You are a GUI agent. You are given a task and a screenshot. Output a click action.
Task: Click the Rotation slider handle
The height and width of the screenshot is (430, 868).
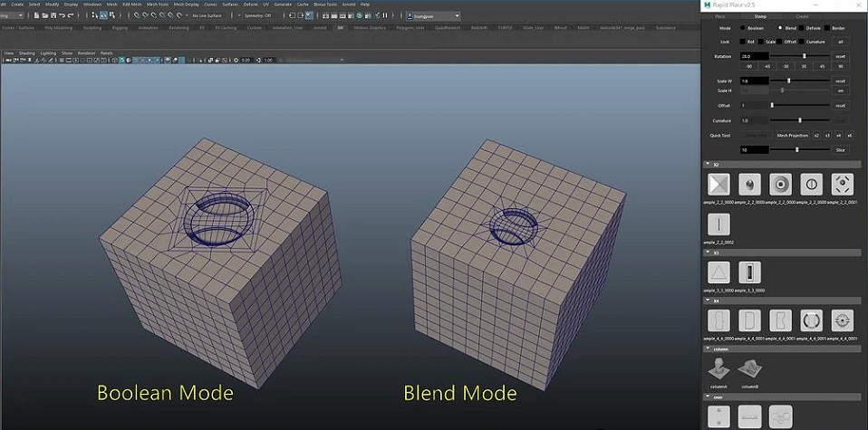[805, 56]
